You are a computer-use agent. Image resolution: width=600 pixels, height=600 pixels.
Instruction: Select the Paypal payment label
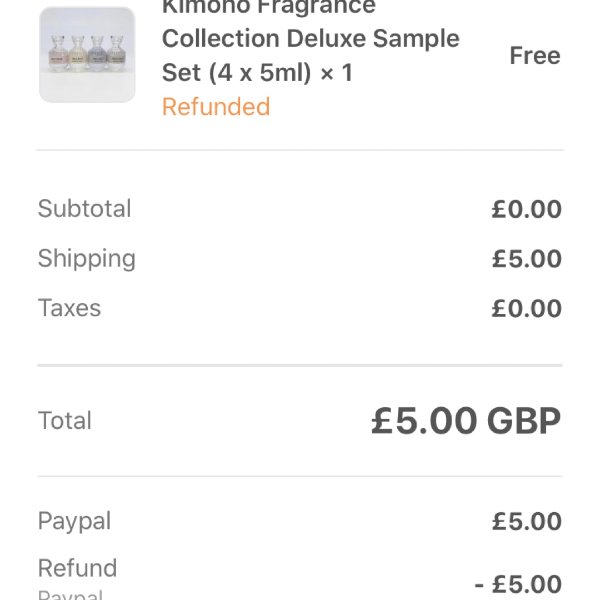tap(75, 521)
